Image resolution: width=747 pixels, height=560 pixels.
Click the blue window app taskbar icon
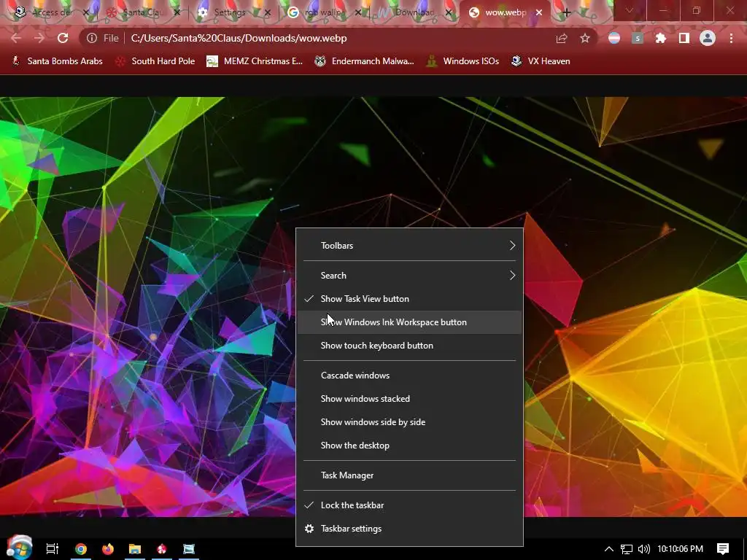point(189,549)
